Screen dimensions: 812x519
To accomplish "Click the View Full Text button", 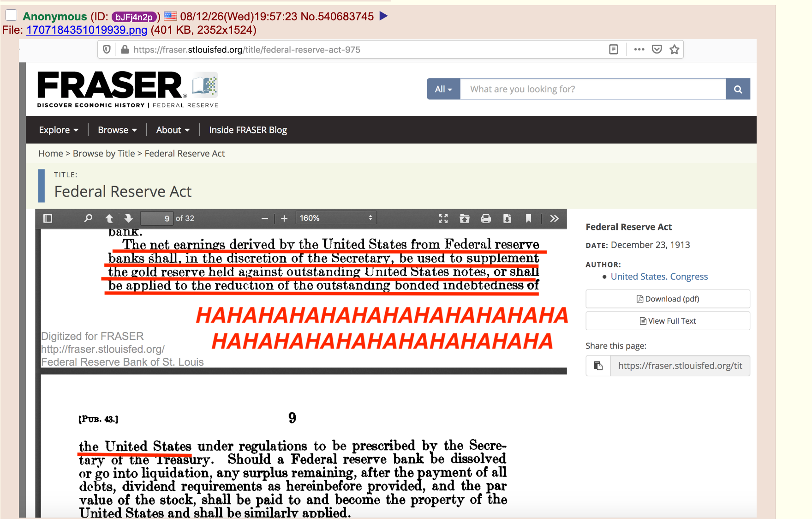I will click(x=668, y=321).
